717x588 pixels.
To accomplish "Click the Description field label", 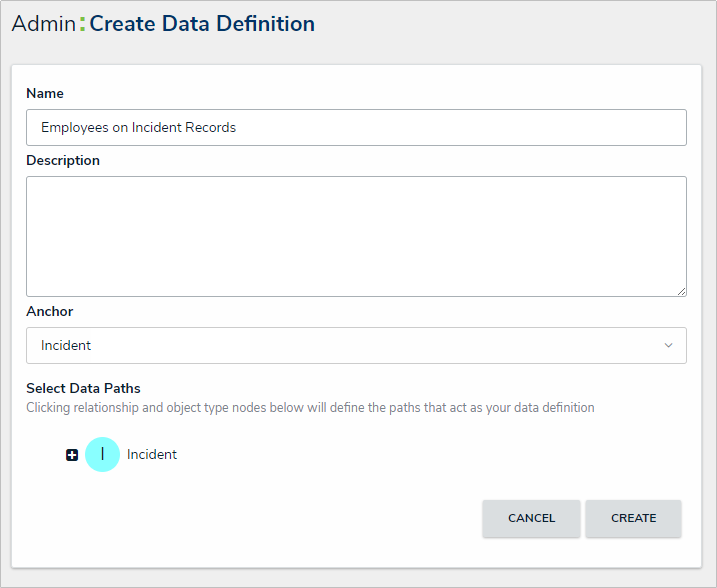I will 63,161.
